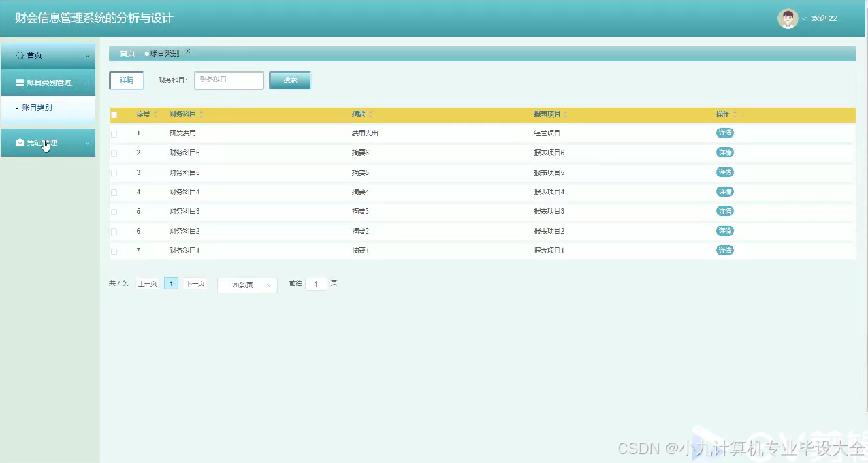
Task: Switch to the 首页 breadcrumb tab
Action: pos(127,53)
